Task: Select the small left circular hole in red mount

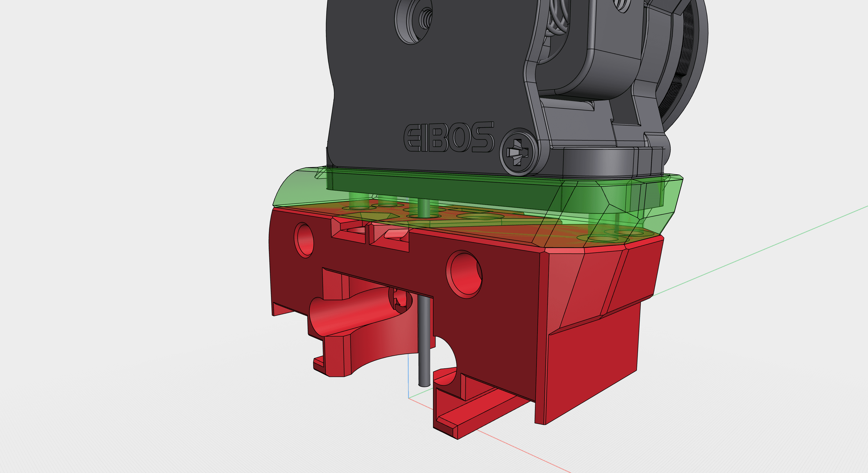Action: (304, 240)
